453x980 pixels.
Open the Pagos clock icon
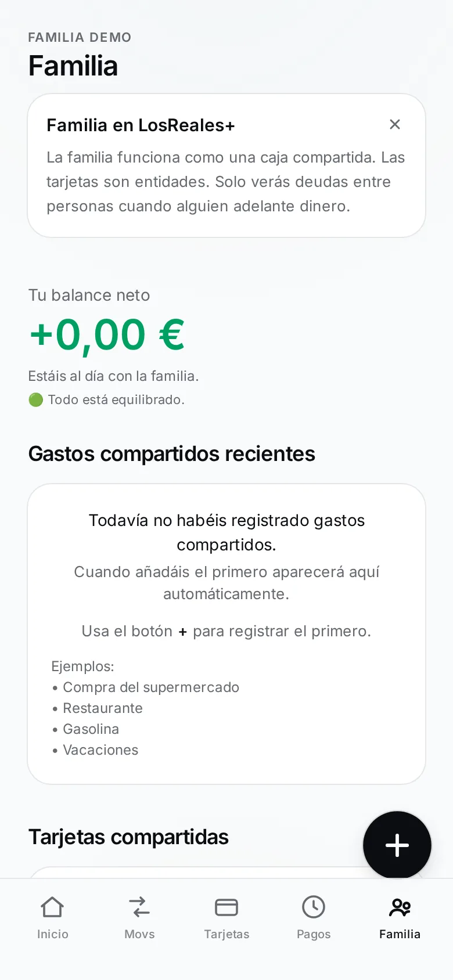314,907
